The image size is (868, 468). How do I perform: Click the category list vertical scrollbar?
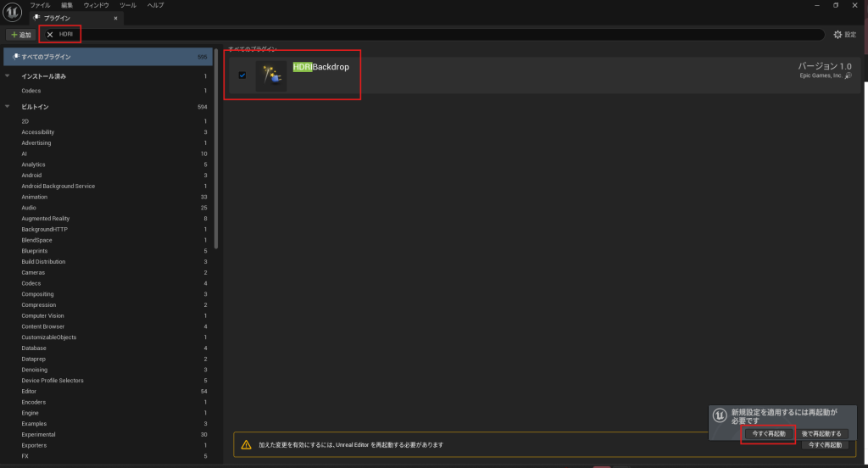[x=216, y=170]
